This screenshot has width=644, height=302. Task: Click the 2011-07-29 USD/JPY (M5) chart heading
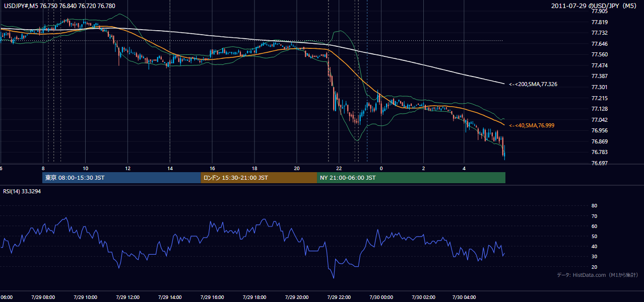tap(594, 6)
